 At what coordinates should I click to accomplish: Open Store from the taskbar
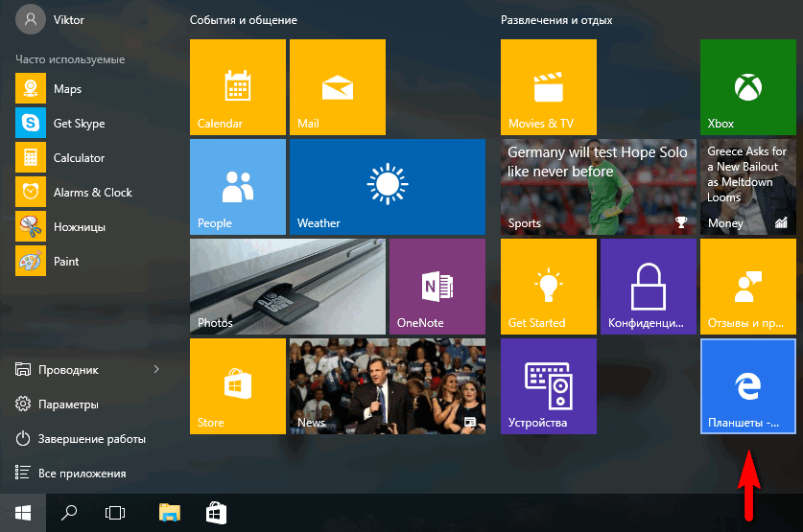pos(216,513)
